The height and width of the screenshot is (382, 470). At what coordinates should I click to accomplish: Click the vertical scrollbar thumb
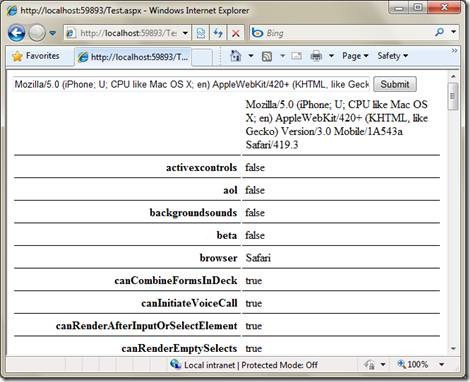[x=453, y=96]
